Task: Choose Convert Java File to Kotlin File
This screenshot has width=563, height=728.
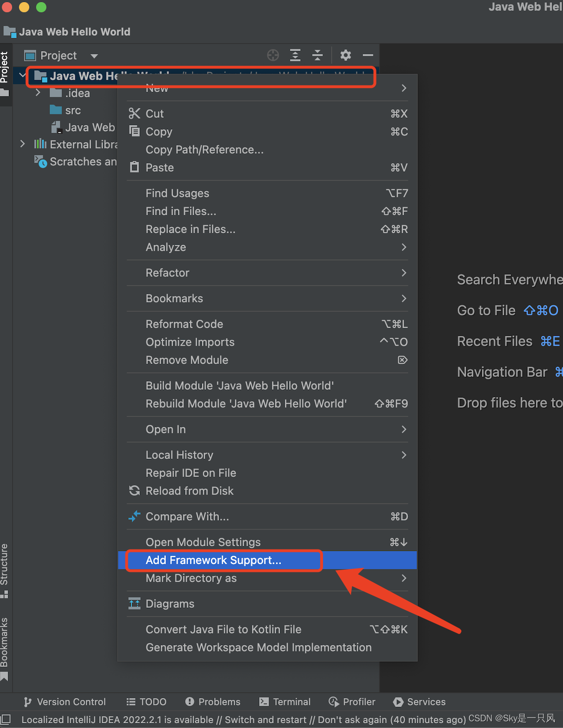Action: [x=267, y=629]
